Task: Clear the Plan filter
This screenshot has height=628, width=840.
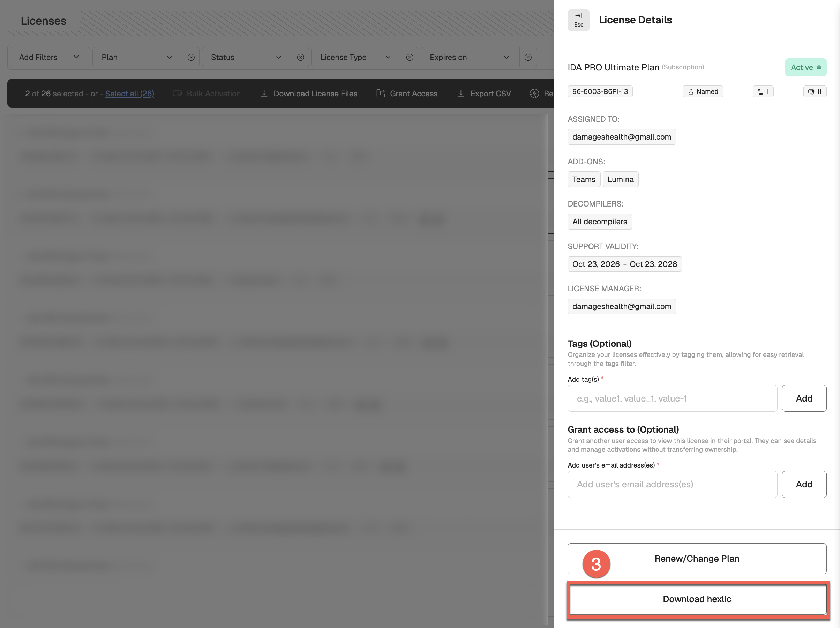Action: pos(191,57)
